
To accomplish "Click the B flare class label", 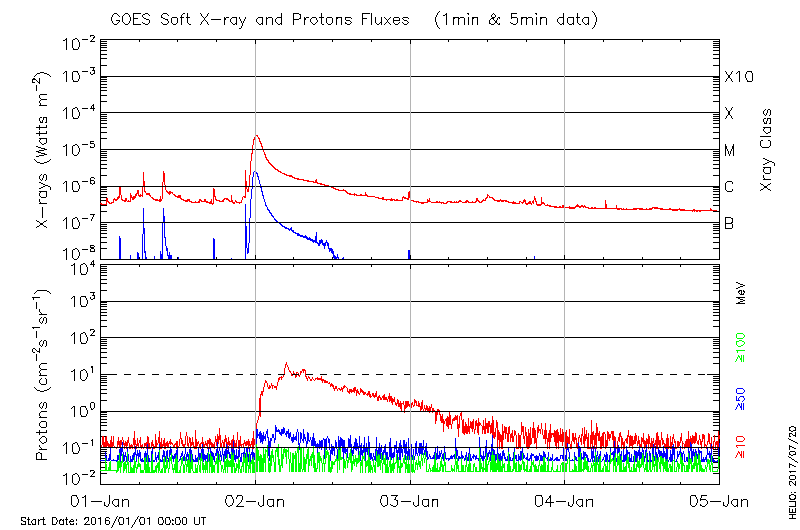I will 729,223.
